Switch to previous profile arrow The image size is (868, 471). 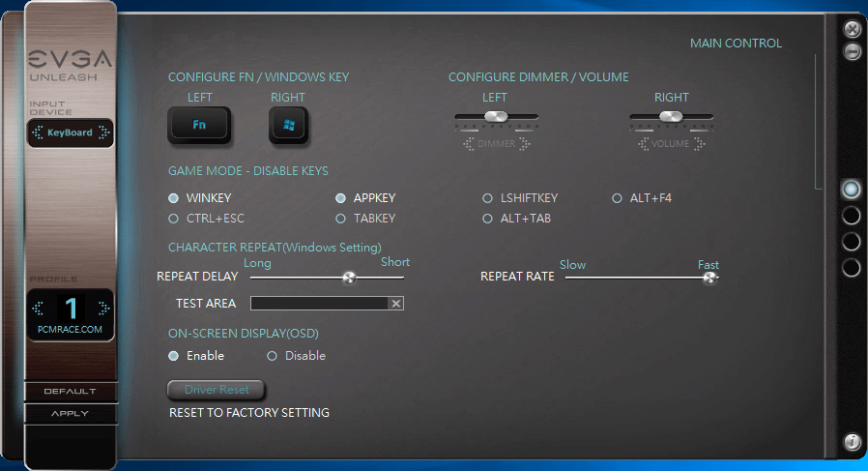tap(39, 309)
